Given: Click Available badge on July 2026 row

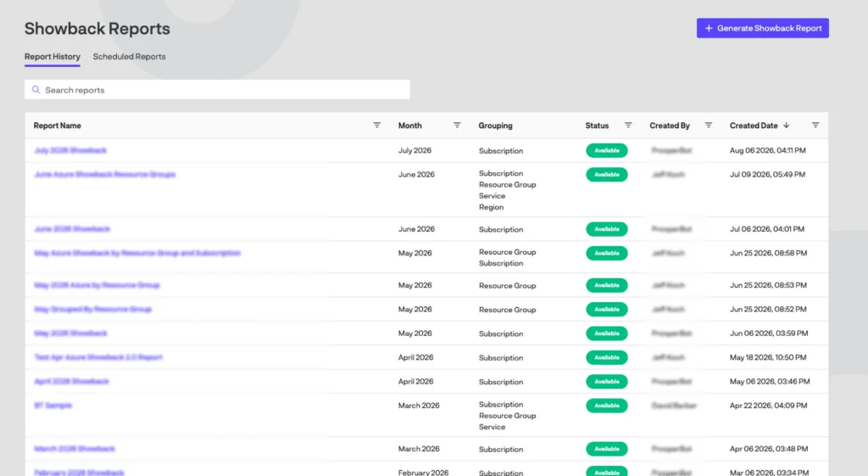Looking at the screenshot, I should click(607, 150).
